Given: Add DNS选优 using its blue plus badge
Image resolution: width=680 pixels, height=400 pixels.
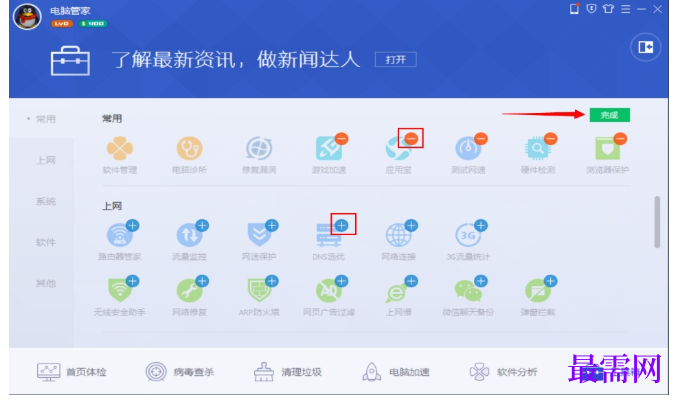Looking at the screenshot, I should (342, 225).
